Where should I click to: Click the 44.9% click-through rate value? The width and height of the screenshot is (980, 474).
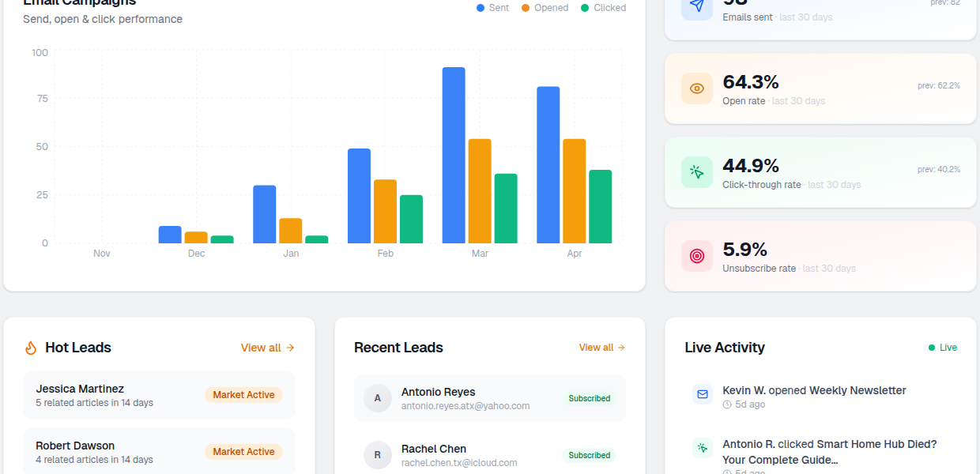point(751,166)
